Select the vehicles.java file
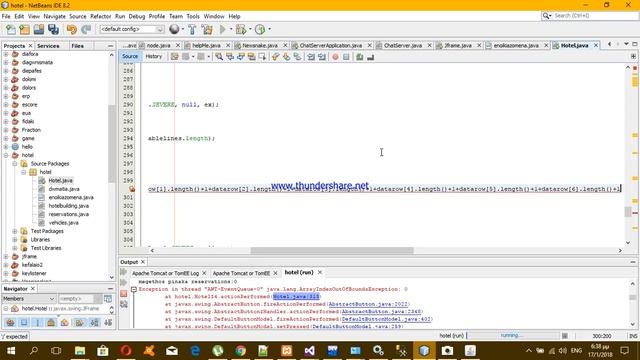The image size is (640, 360). 64,223
